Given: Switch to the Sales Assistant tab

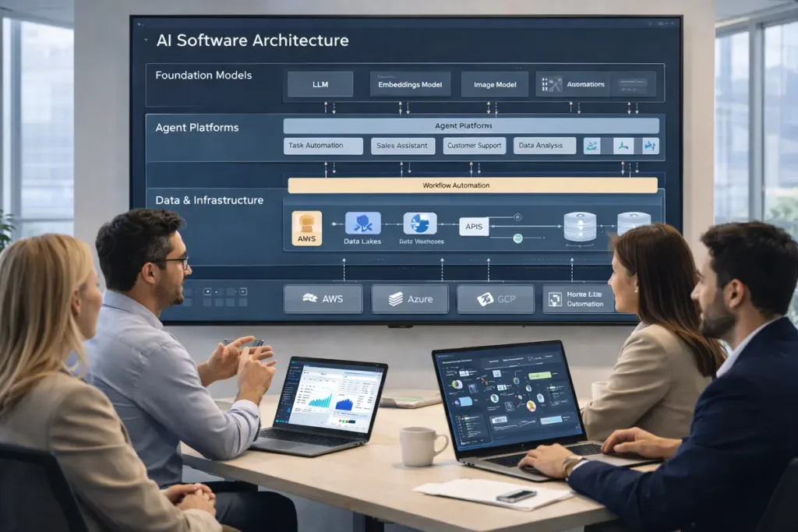Looking at the screenshot, I should (402, 145).
